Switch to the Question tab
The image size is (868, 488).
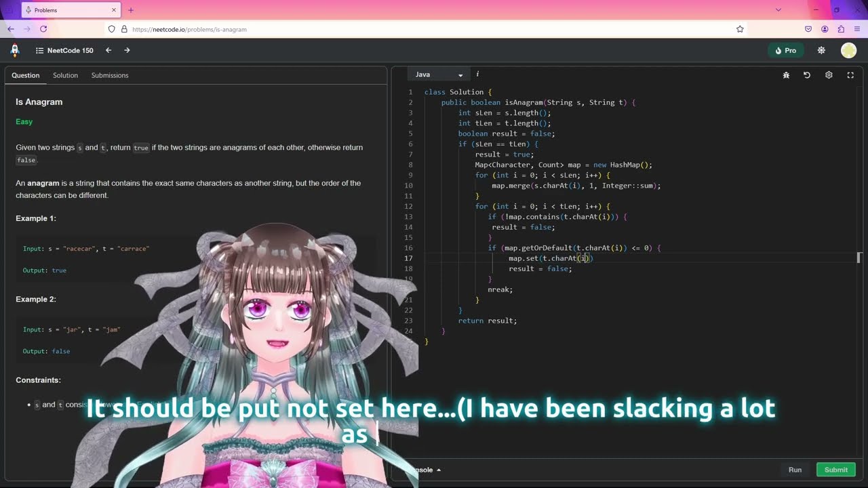(x=26, y=75)
